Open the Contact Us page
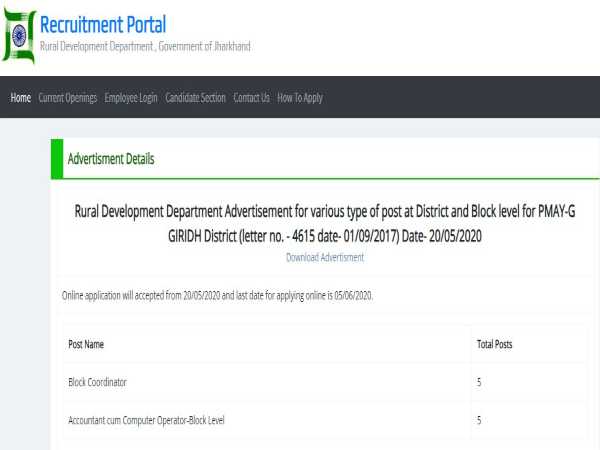The height and width of the screenshot is (450, 600). [251, 98]
